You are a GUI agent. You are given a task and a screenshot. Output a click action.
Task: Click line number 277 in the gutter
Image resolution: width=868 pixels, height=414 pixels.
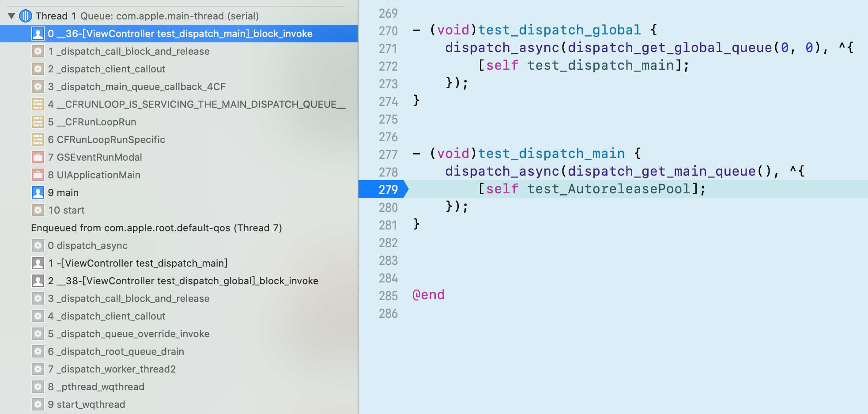[388, 154]
